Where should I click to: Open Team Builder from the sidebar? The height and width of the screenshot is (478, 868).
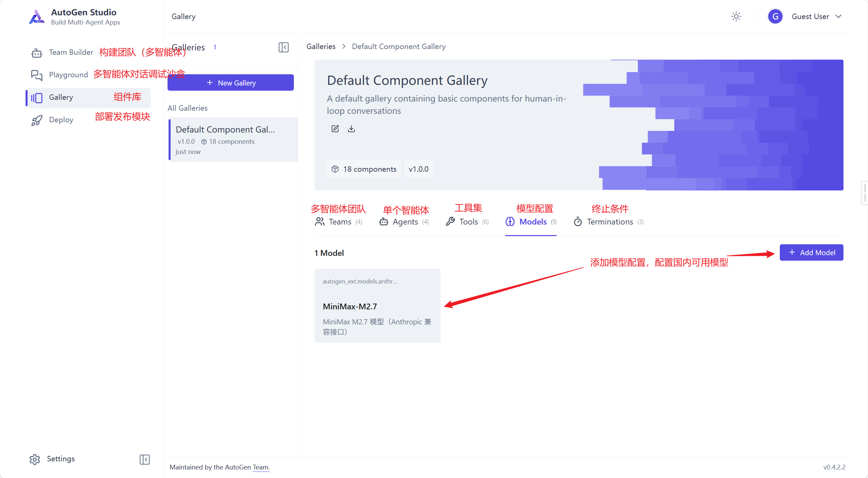(71, 52)
